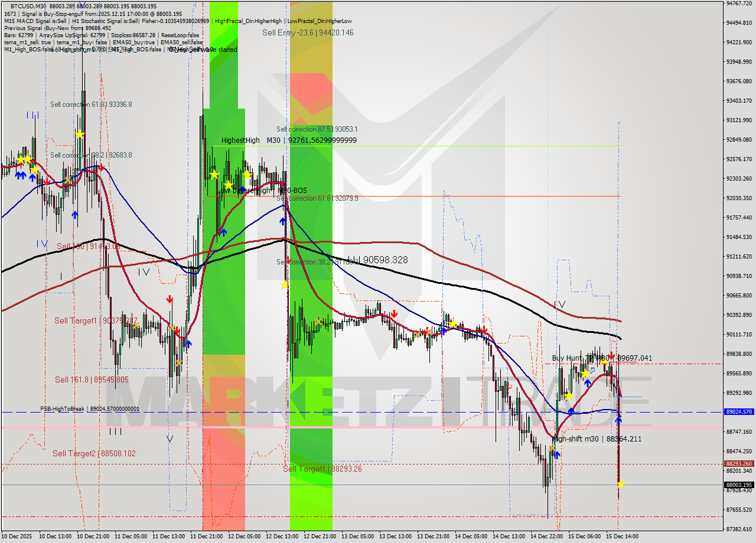Click the blue up arrow below the 89024.570 line
Viewport: 756px width, 543px height.
(618, 420)
